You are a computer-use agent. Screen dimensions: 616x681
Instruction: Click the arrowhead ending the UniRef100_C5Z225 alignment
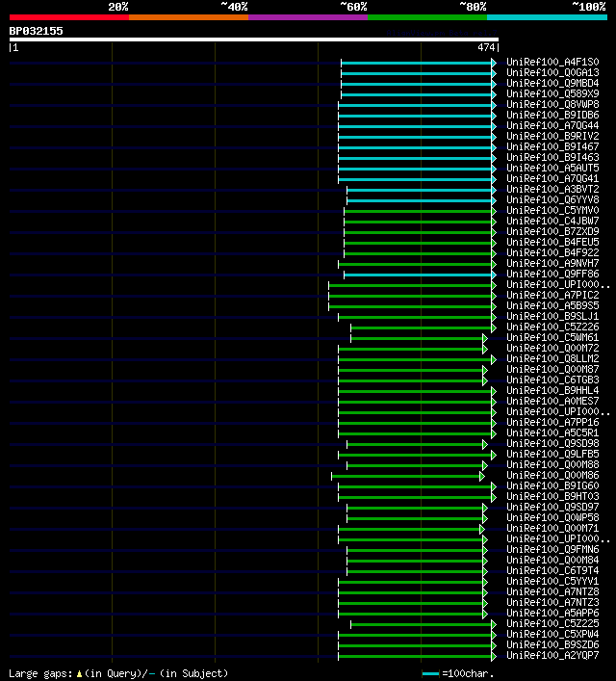(494, 624)
